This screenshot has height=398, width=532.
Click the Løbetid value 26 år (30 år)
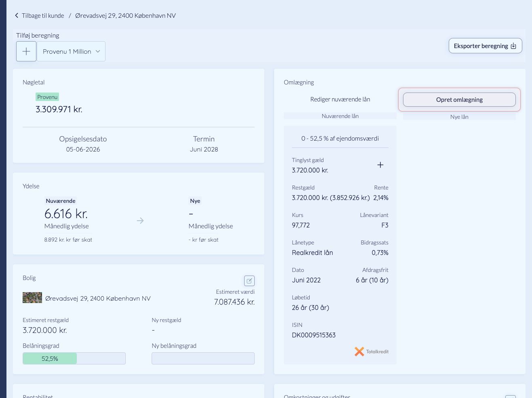coord(310,307)
